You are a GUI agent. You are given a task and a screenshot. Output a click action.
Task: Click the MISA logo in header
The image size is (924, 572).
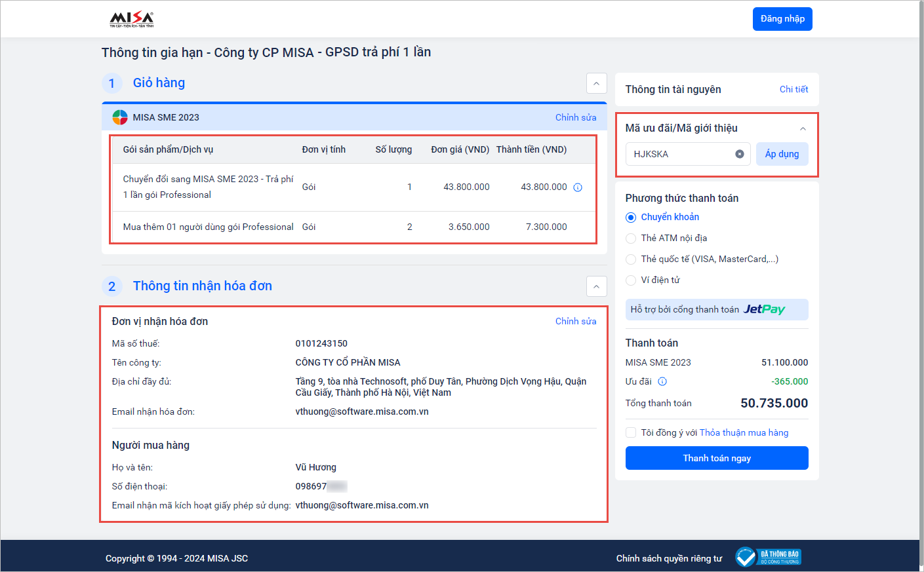pyautogui.click(x=131, y=19)
